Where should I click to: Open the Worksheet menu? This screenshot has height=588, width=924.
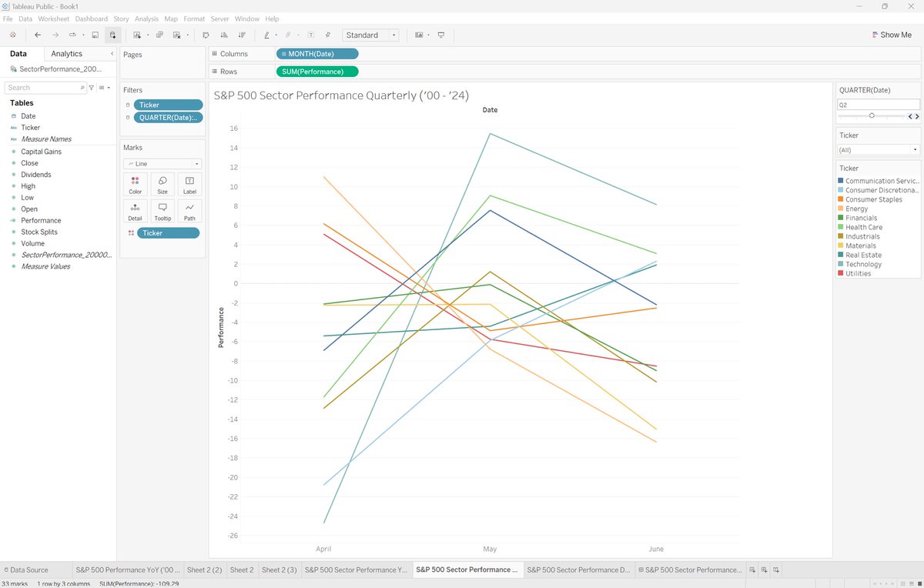(x=53, y=18)
